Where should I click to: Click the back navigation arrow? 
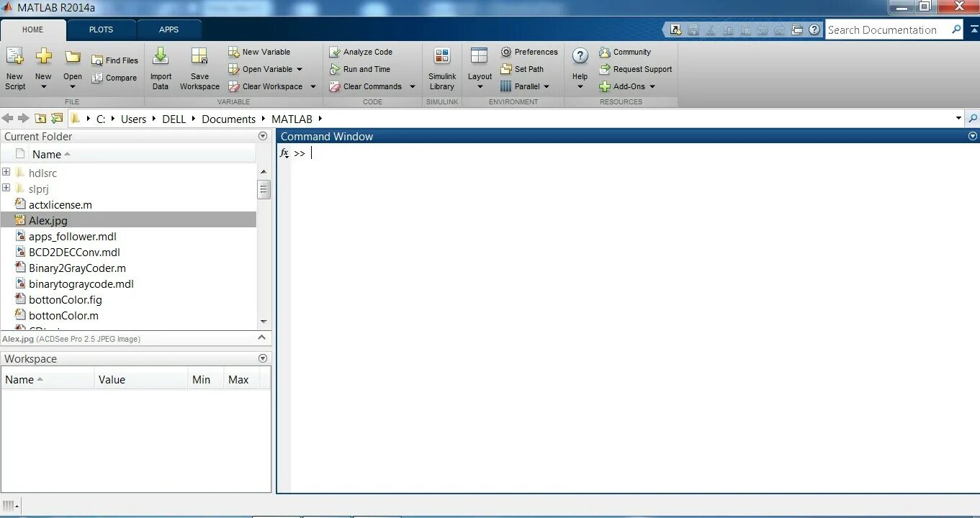[x=8, y=119]
